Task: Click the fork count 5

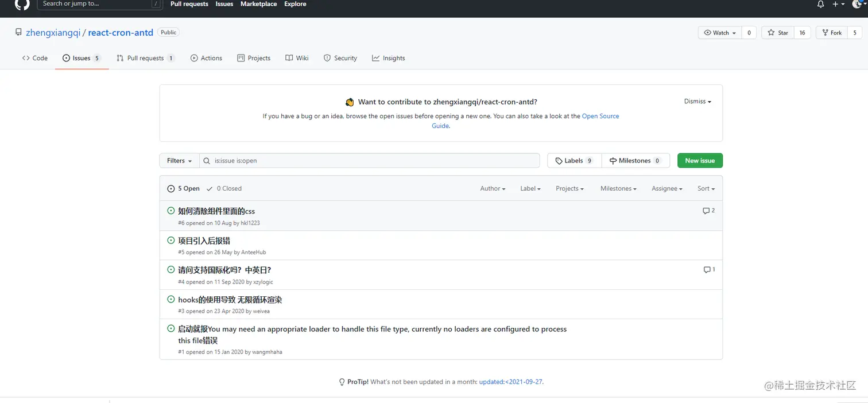Action: 855,33
